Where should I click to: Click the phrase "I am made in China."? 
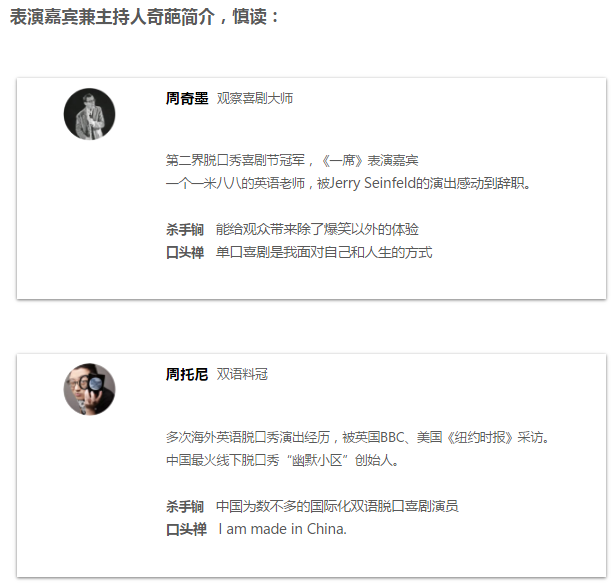point(282,529)
